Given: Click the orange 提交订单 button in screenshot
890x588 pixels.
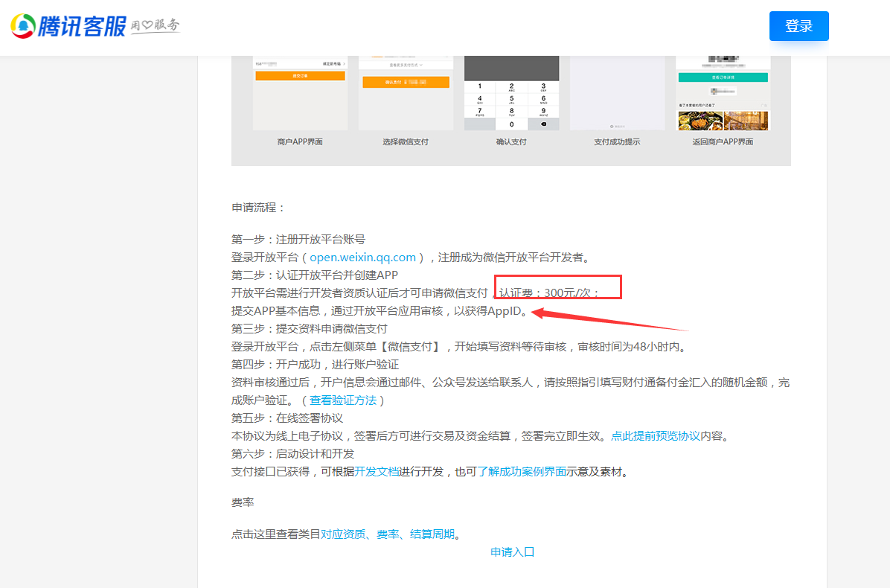Looking at the screenshot, I should pyautogui.click(x=300, y=76).
